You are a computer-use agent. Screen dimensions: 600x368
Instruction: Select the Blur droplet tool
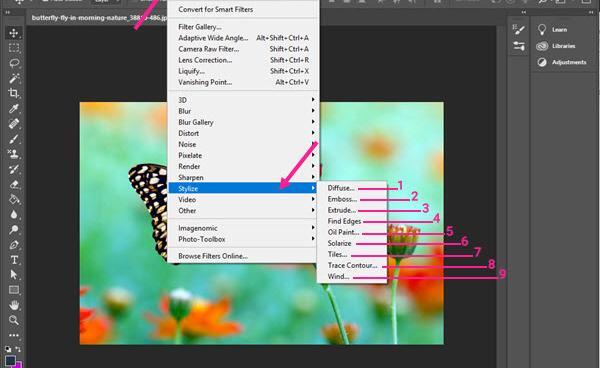[x=14, y=214]
